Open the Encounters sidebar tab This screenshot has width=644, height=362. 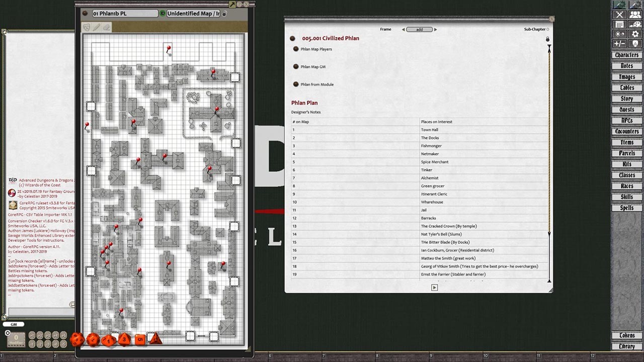click(x=626, y=131)
